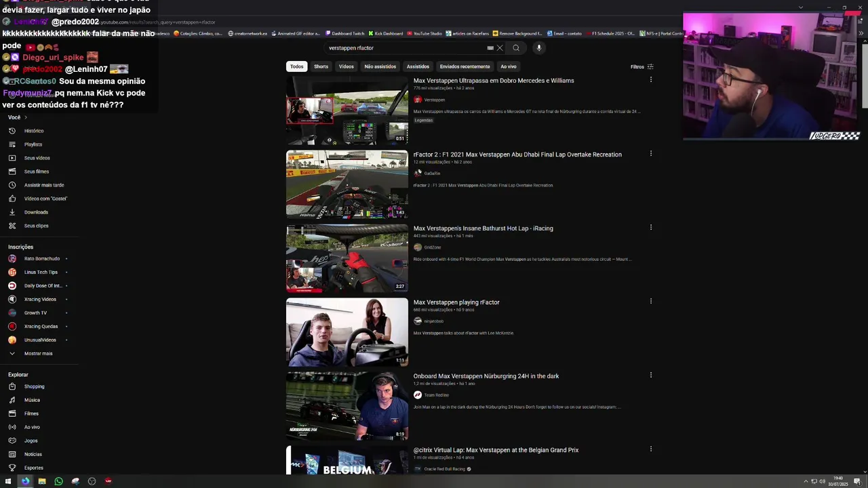Clear the search query with X

click(500, 48)
